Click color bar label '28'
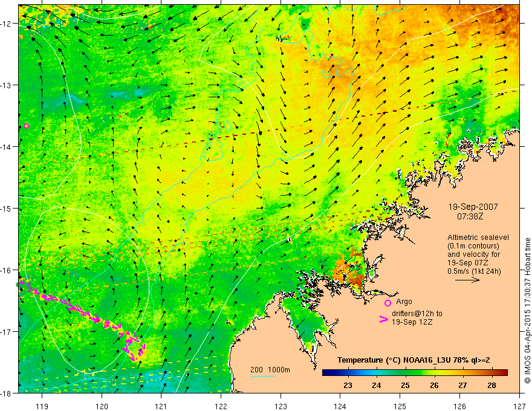This screenshot has height=411, width=532. pos(491,385)
